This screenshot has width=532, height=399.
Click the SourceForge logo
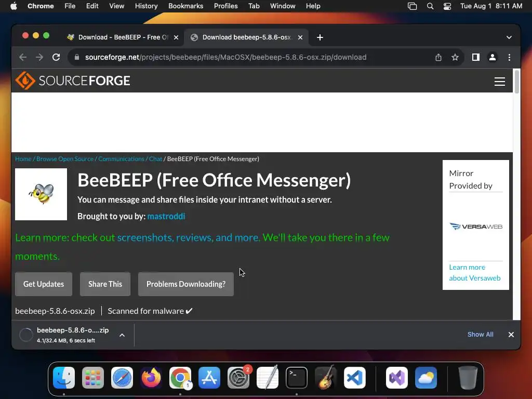coord(73,81)
